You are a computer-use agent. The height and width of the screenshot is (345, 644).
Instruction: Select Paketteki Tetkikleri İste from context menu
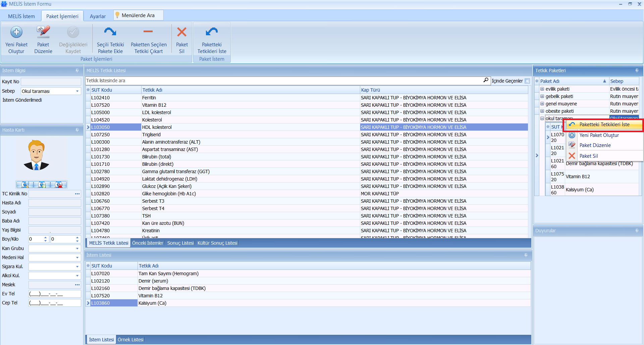(604, 125)
